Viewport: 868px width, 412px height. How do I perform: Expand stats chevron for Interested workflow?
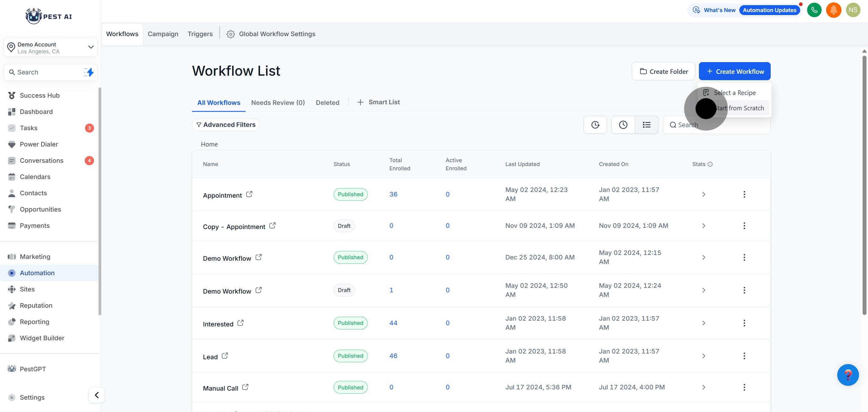tap(703, 323)
